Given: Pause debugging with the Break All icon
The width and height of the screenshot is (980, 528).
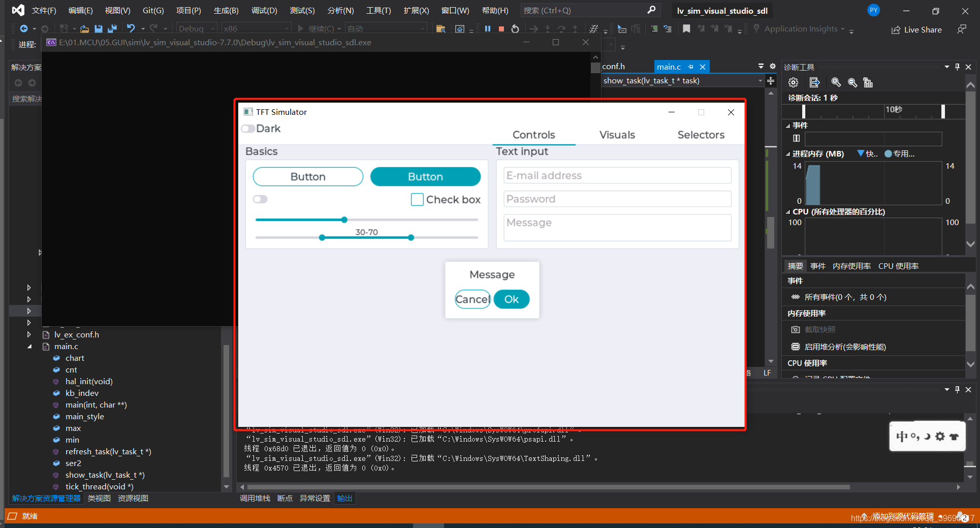Looking at the screenshot, I should (488, 29).
